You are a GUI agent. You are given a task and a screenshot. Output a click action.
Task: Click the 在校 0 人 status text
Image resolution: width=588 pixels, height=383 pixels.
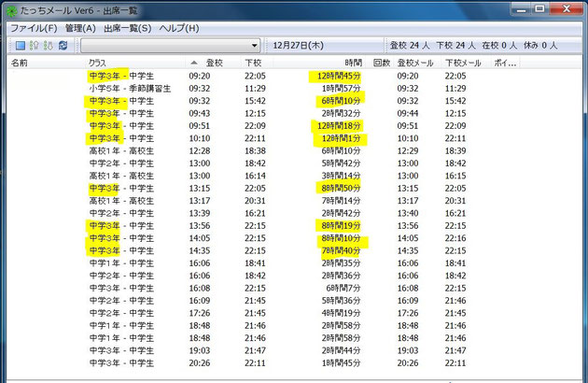(x=499, y=46)
